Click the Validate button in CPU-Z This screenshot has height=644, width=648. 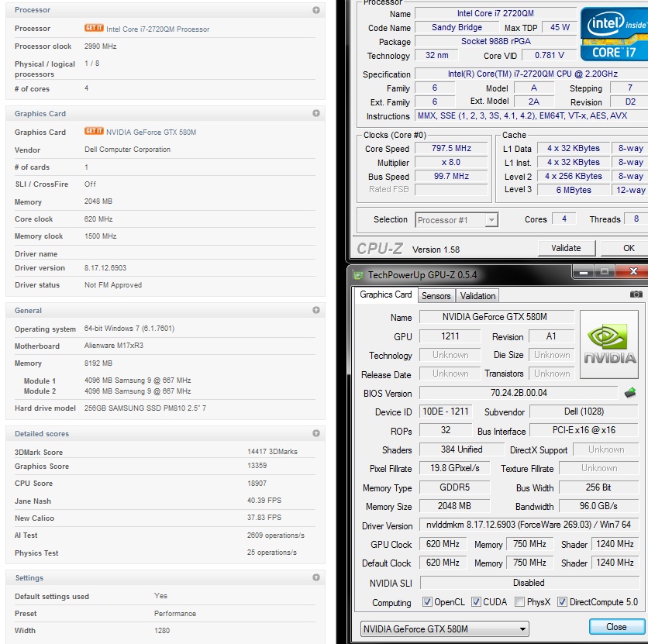coord(566,248)
